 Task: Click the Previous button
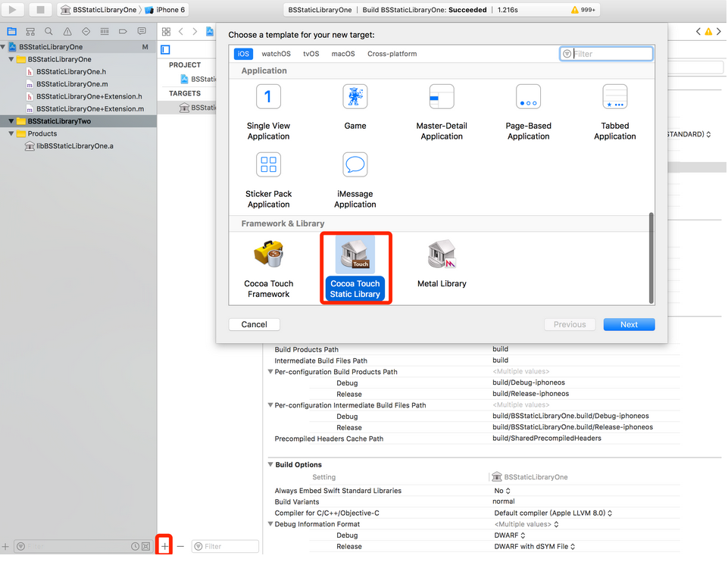point(570,324)
